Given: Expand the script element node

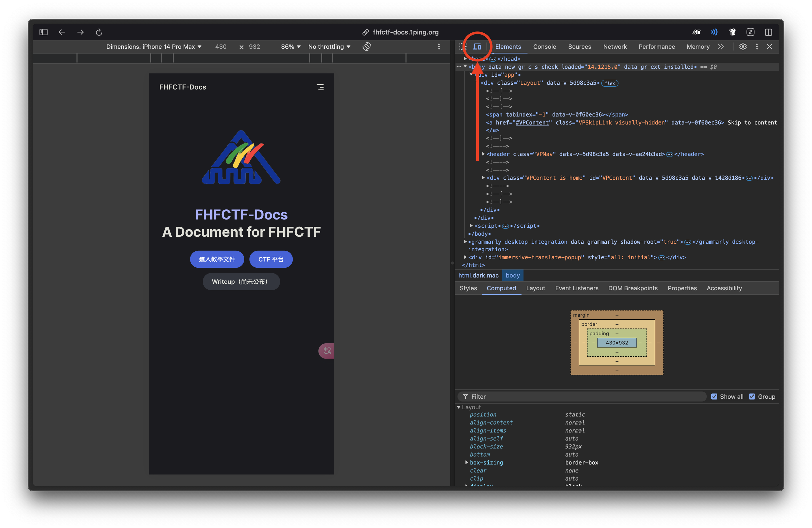Looking at the screenshot, I should pos(471,226).
